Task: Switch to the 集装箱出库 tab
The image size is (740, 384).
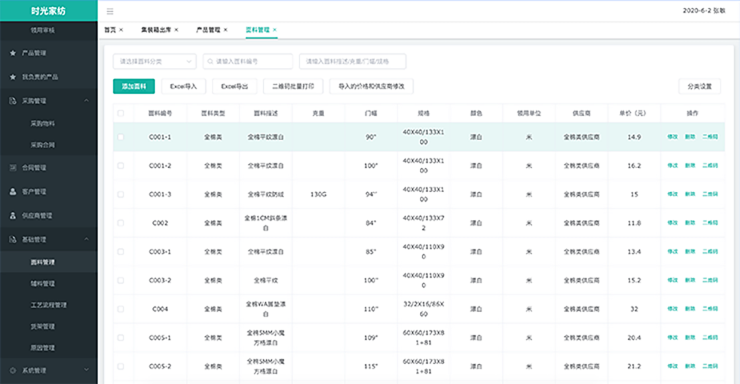Action: point(156,30)
